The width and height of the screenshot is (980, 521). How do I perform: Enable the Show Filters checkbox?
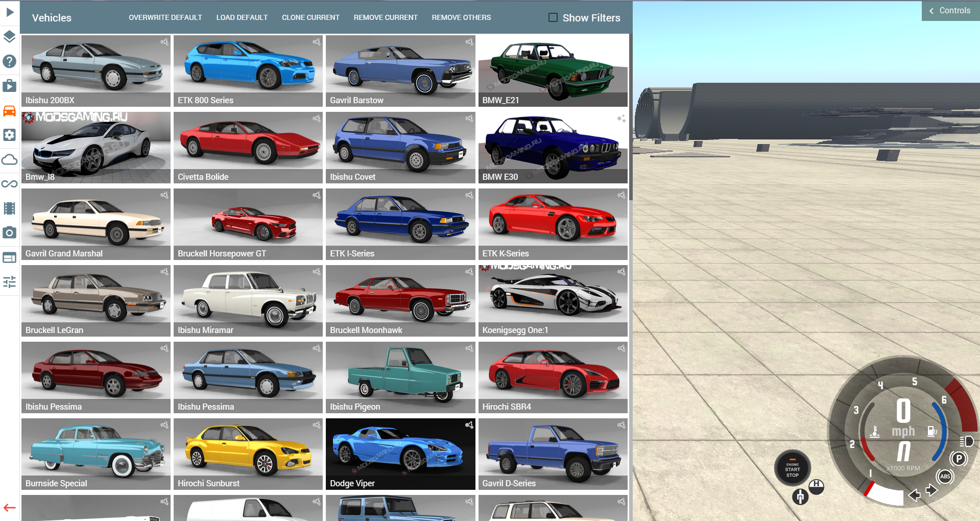pyautogui.click(x=553, y=17)
